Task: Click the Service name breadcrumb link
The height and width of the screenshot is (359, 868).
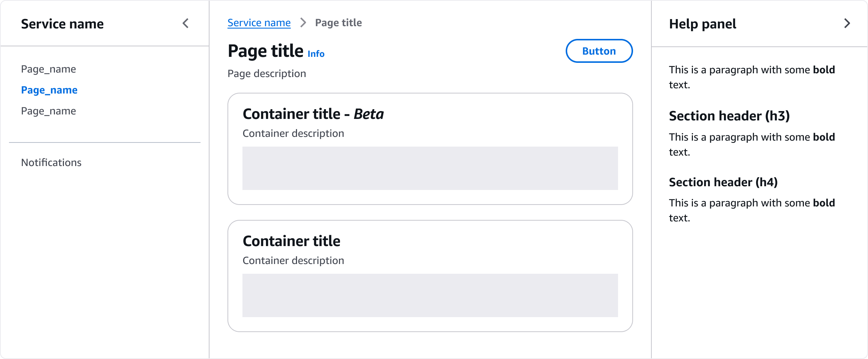Action: [259, 23]
